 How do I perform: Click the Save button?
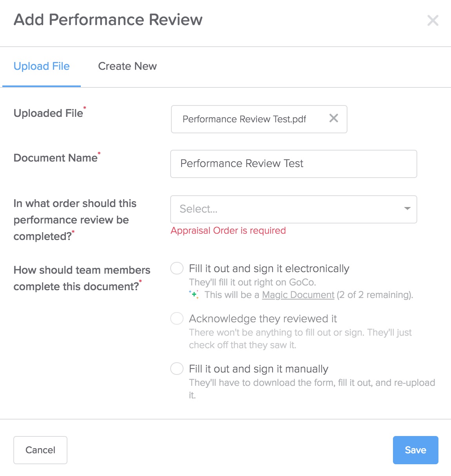tap(415, 450)
